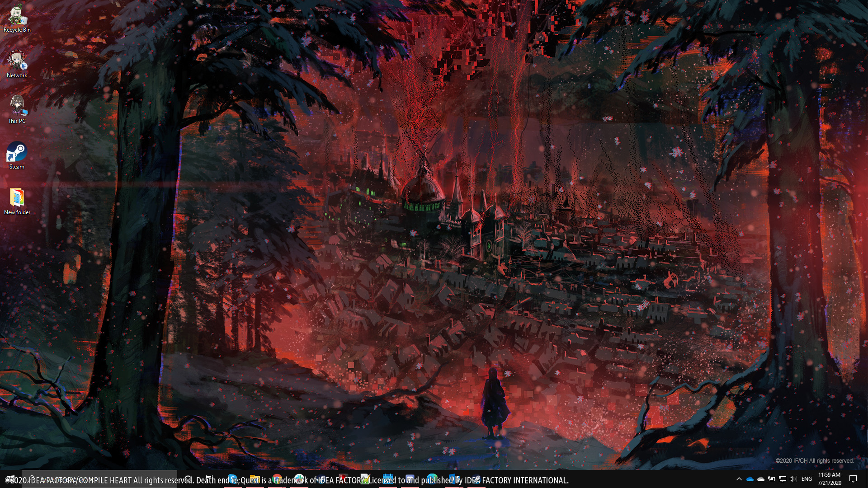Open OneDrive from the system tray
868x488 pixels.
[x=750, y=479]
